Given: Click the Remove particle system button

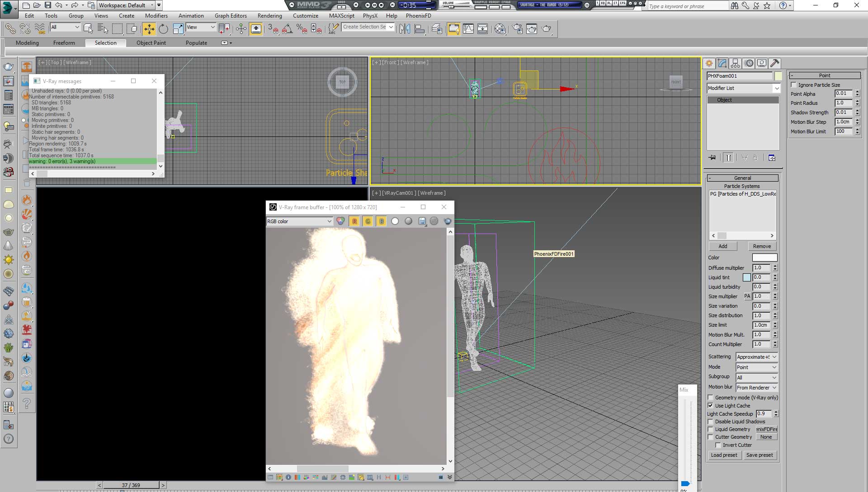Looking at the screenshot, I should (762, 246).
